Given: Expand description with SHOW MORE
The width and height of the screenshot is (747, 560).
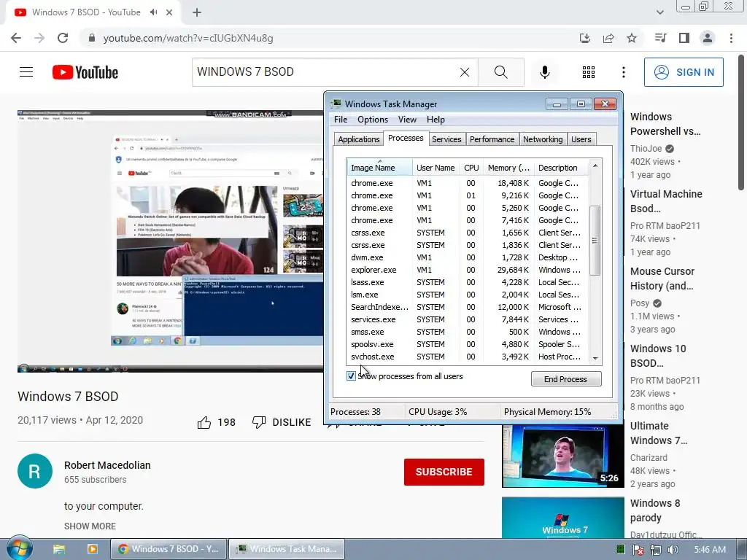Looking at the screenshot, I should click(90, 526).
